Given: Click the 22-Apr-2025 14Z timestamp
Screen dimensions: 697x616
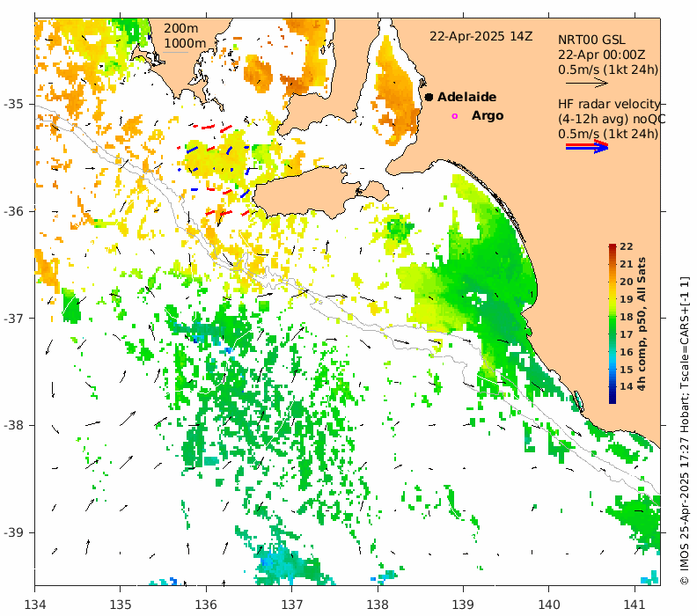Looking at the screenshot, I should click(x=481, y=36).
